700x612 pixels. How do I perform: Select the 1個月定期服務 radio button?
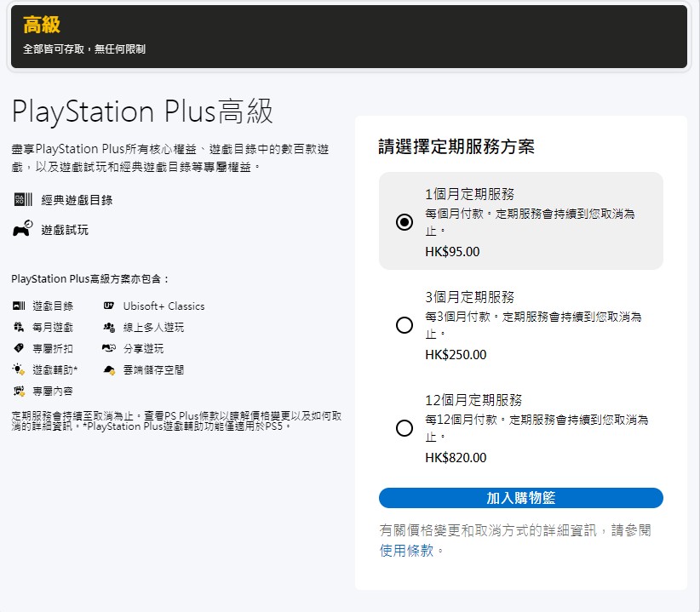(x=405, y=222)
